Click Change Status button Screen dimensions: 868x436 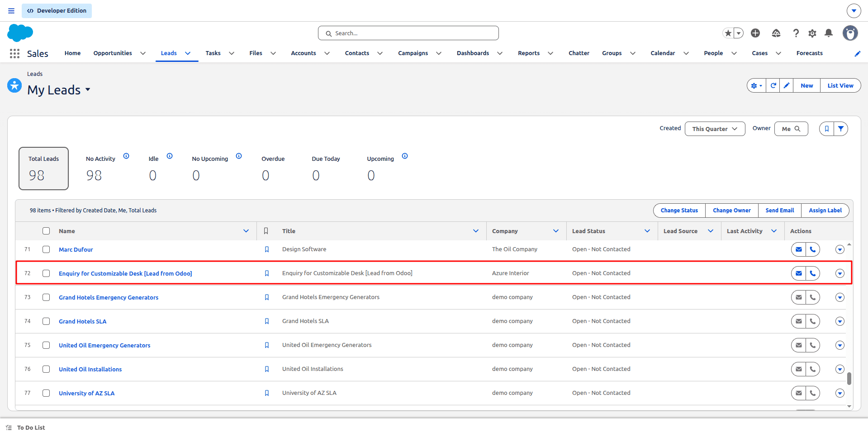(679, 211)
